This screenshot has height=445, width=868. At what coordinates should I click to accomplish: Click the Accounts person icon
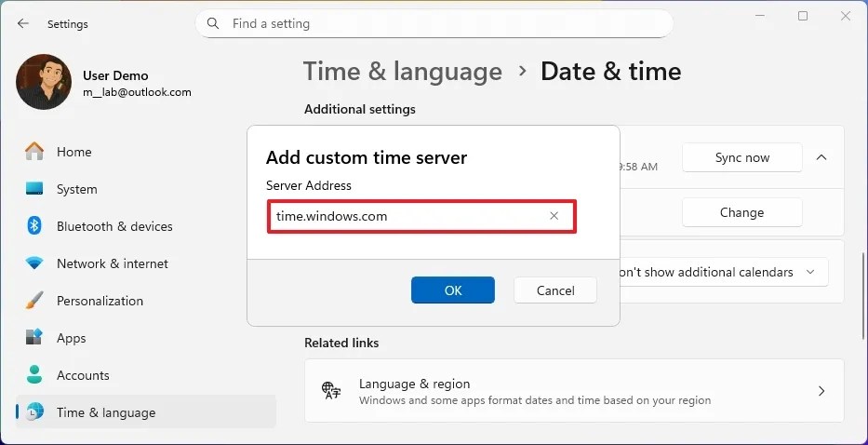click(34, 375)
